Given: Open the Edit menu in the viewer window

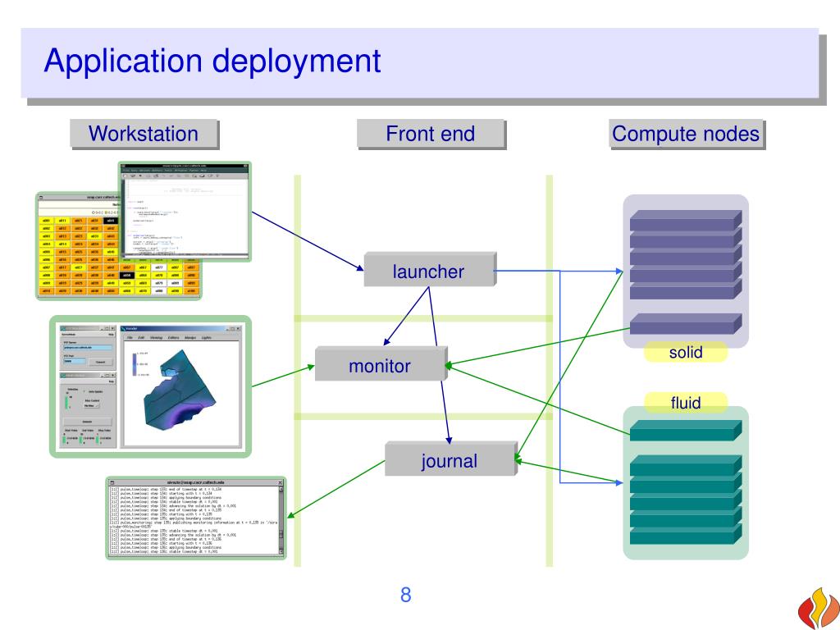Looking at the screenshot, I should (141, 337).
